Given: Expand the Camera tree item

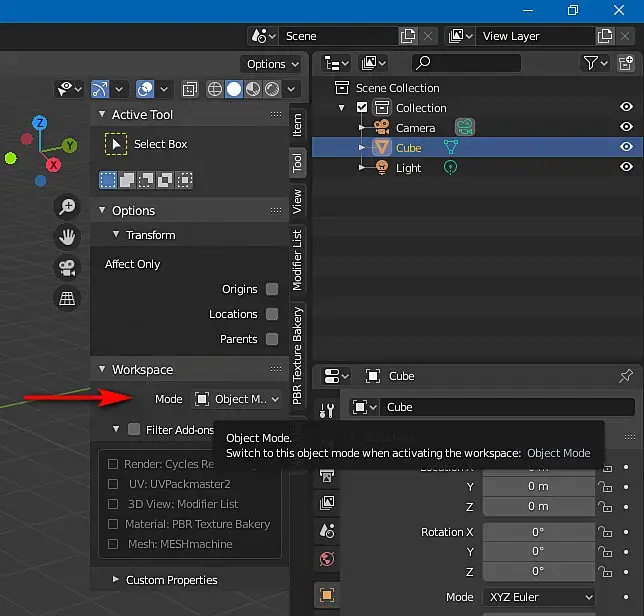Looking at the screenshot, I should tap(361, 127).
